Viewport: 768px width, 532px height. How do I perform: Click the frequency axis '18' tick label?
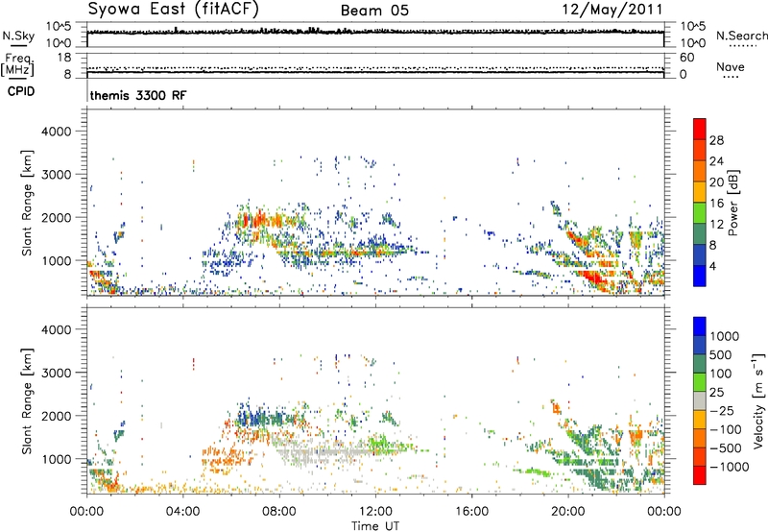tap(63, 58)
